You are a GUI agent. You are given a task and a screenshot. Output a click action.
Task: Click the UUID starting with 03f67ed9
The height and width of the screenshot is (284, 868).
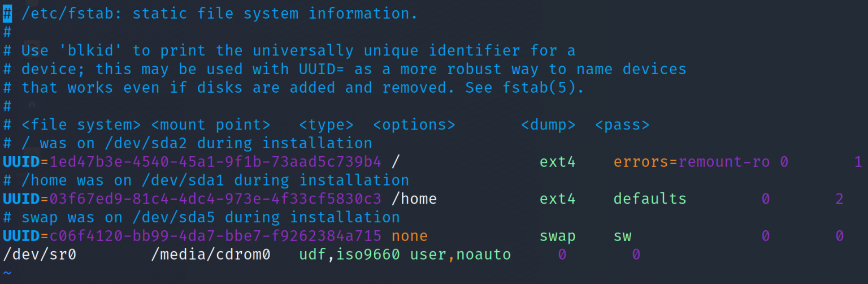pos(215,199)
